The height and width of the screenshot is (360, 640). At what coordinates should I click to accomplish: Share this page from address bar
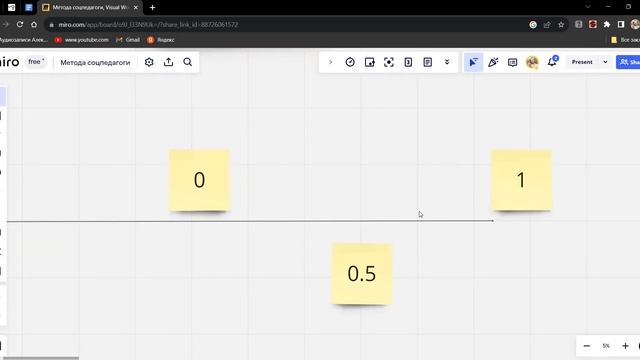[547, 24]
